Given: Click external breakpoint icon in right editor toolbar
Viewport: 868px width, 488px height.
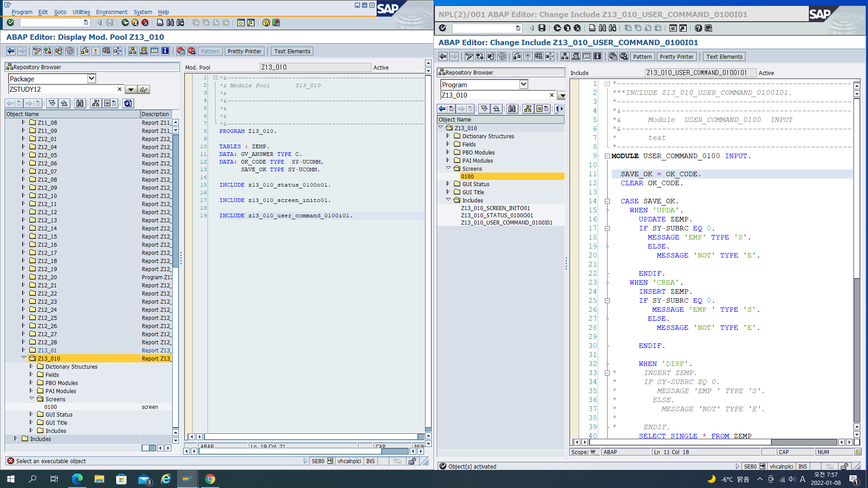Looking at the screenshot, I should (x=624, y=56).
